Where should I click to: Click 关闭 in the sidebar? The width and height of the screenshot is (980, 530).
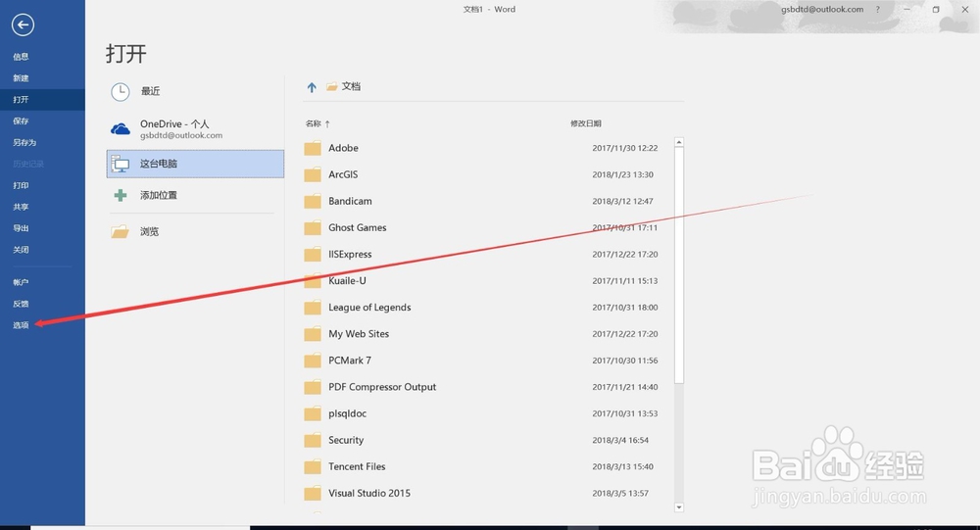point(21,250)
